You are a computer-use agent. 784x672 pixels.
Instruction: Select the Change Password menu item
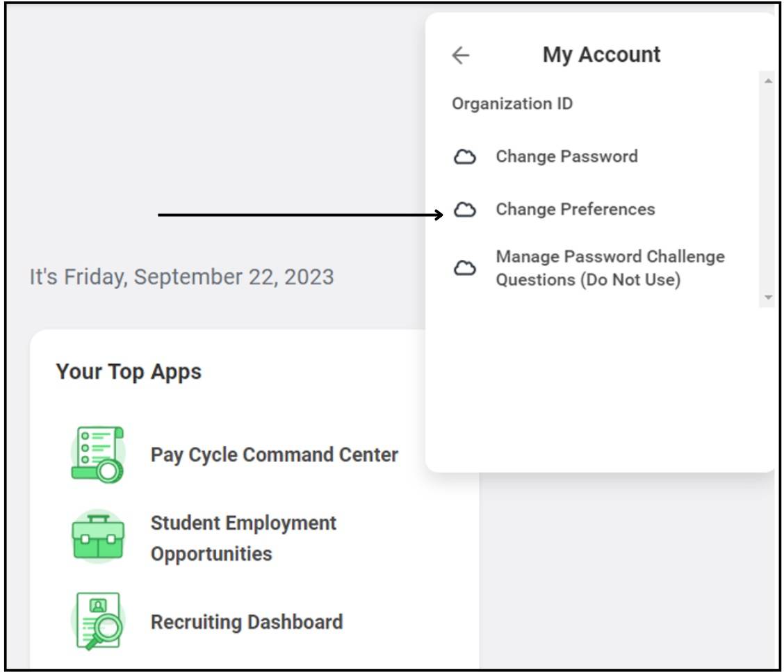[566, 156]
